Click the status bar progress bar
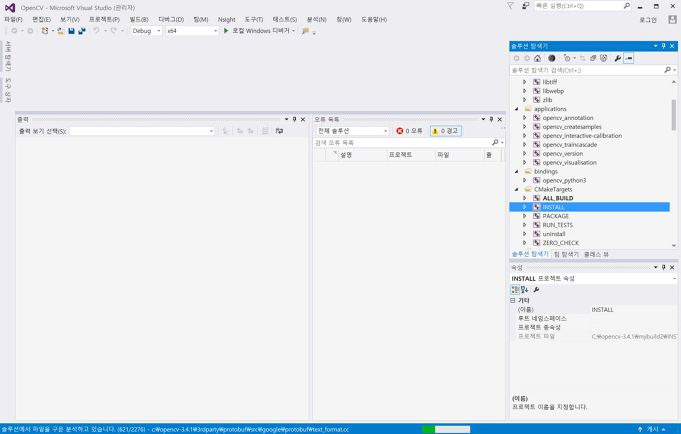The height and width of the screenshot is (434, 681). (446, 429)
